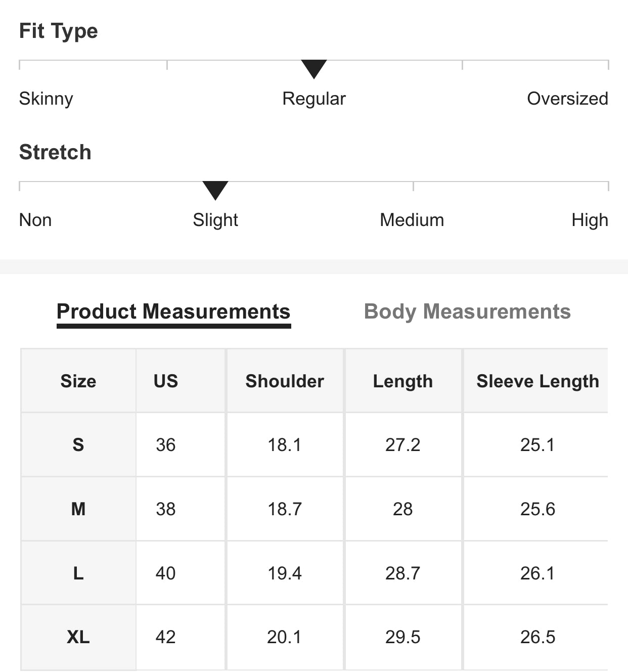Select the XL size row cell
The width and height of the screenshot is (628, 672).
(x=78, y=637)
